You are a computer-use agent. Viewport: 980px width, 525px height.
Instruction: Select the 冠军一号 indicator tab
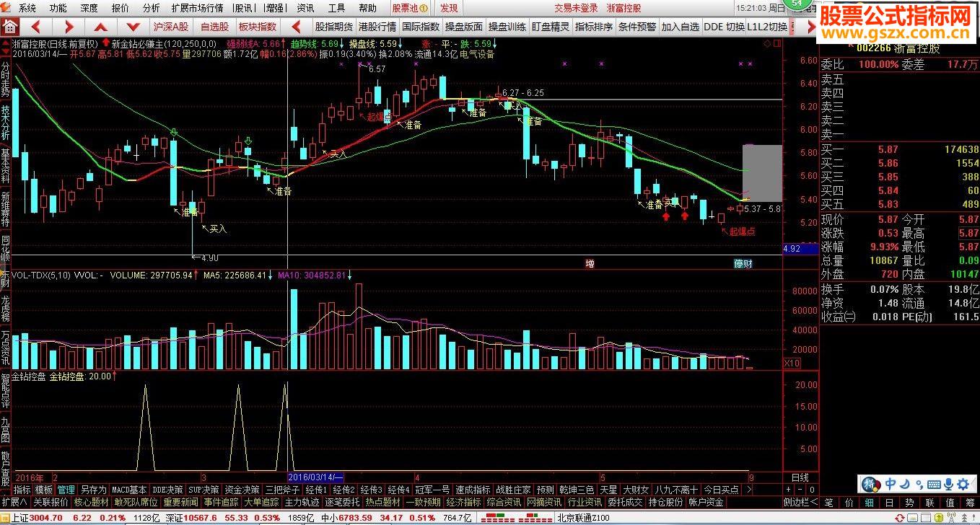point(432,490)
